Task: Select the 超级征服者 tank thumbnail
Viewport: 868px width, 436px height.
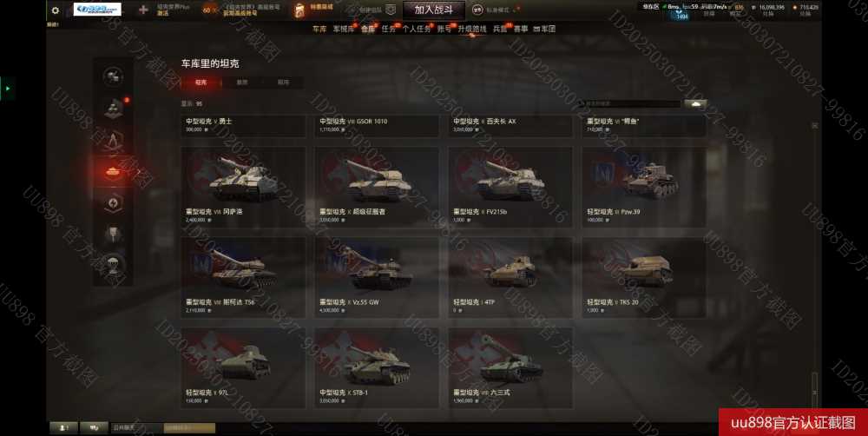Action: click(377, 187)
